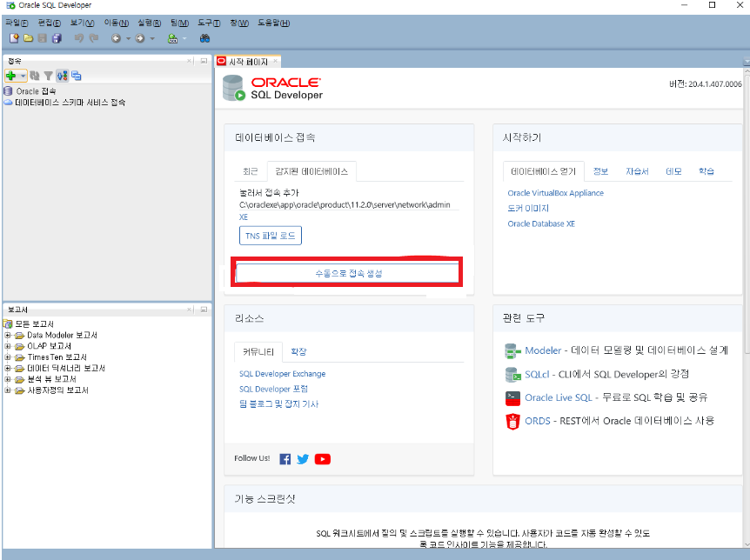
Task: Click the Oracle Live SQL terminal icon
Action: pyautogui.click(x=512, y=398)
